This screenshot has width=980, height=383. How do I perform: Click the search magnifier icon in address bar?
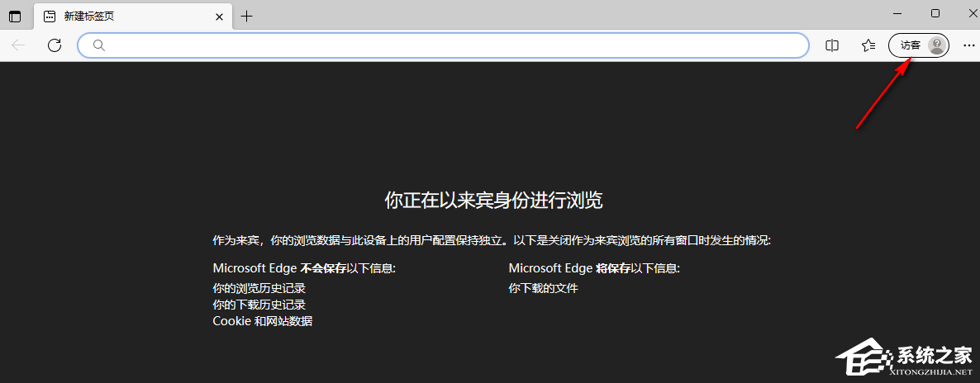click(99, 45)
